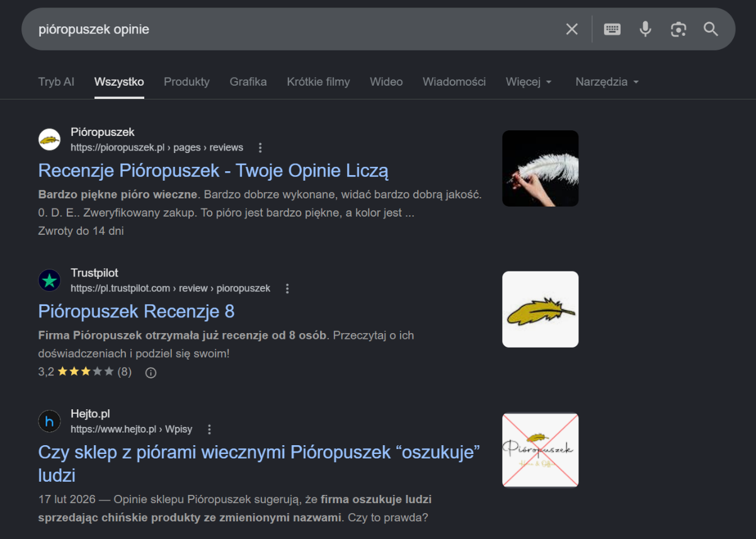756x539 pixels.
Task: Click the Hejto.pl site name text
Action: [90, 414]
